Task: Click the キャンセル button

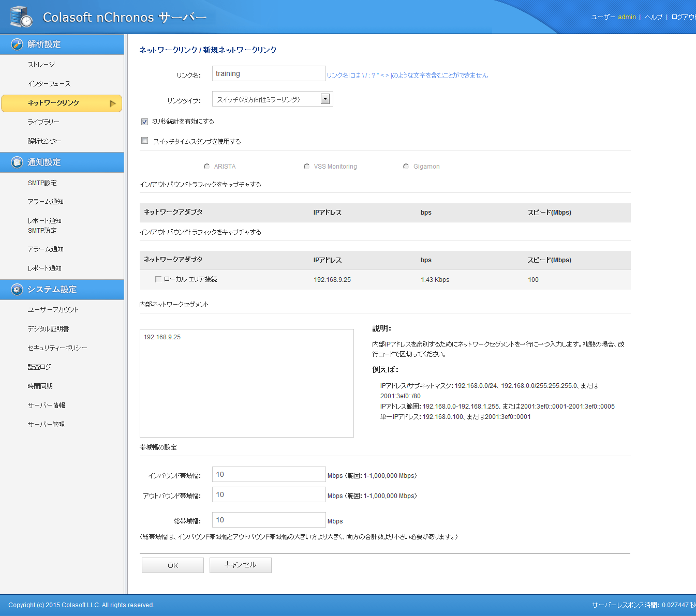Action: coord(240,565)
